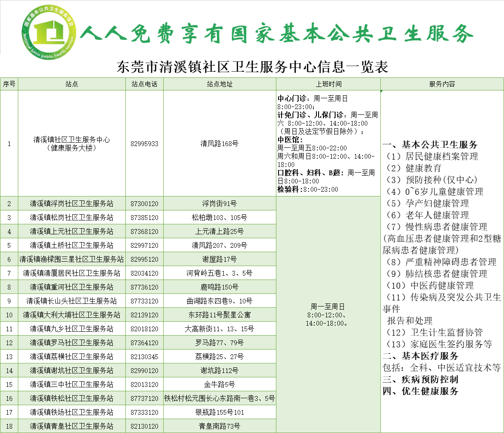Select the cell 清溪镇社区卫生服务中心（健康服务大楼）
The width and height of the screenshot is (504, 433).
tap(72, 144)
